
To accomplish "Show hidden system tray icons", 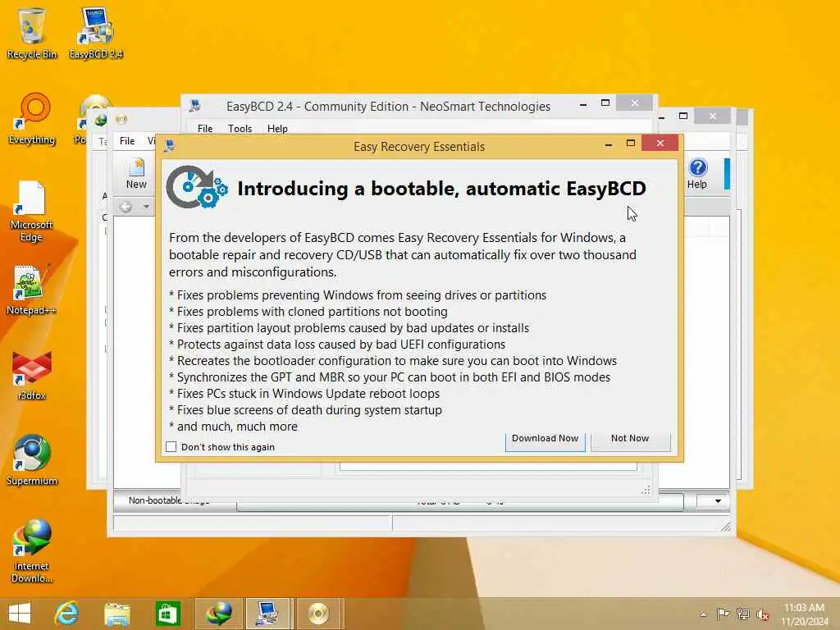I will pos(703,614).
